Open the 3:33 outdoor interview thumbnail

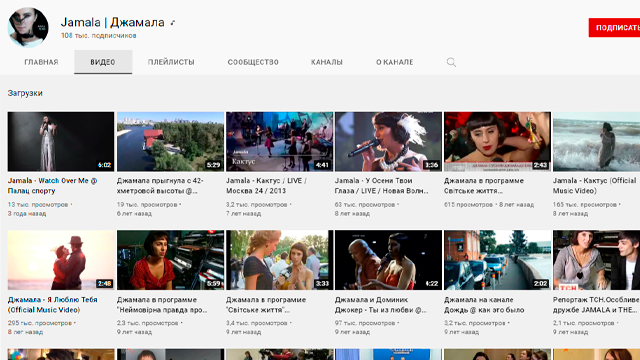click(279, 260)
